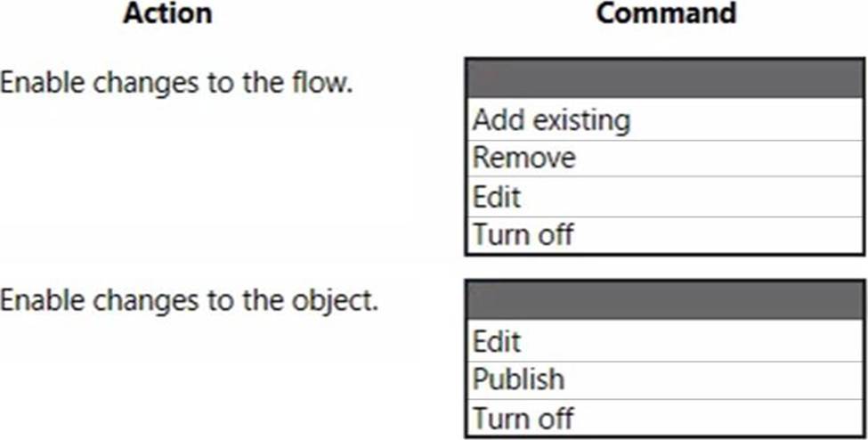Screen dimensions: 868x440
Task: Choose Publish from the object command list
Action: tap(664, 379)
